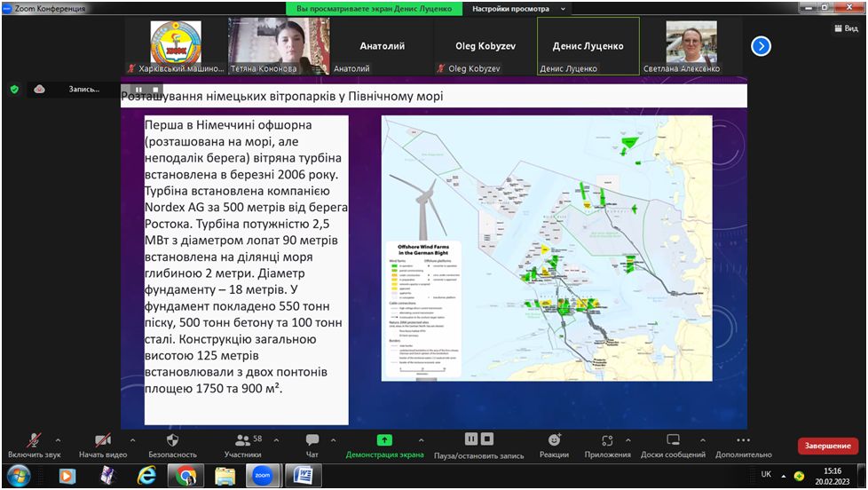This screenshot has width=868, height=490.
Task: Click the Zoom Конференция title bar icon
Action: coord(7,8)
